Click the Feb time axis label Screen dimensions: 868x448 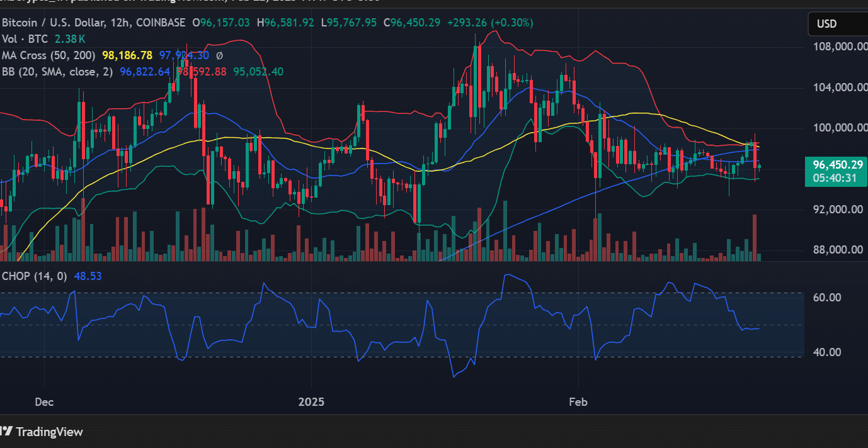pyautogui.click(x=578, y=401)
